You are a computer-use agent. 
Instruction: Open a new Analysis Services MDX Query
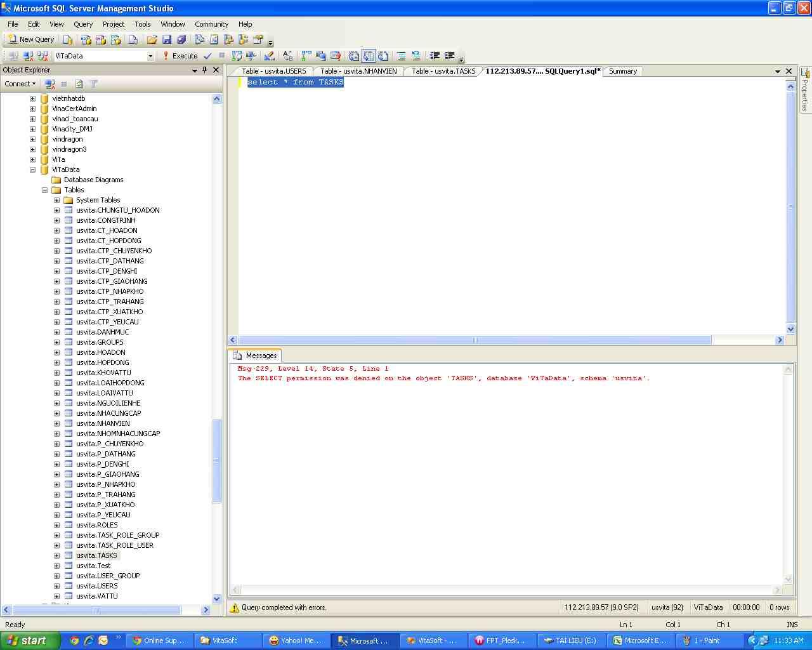[86, 39]
